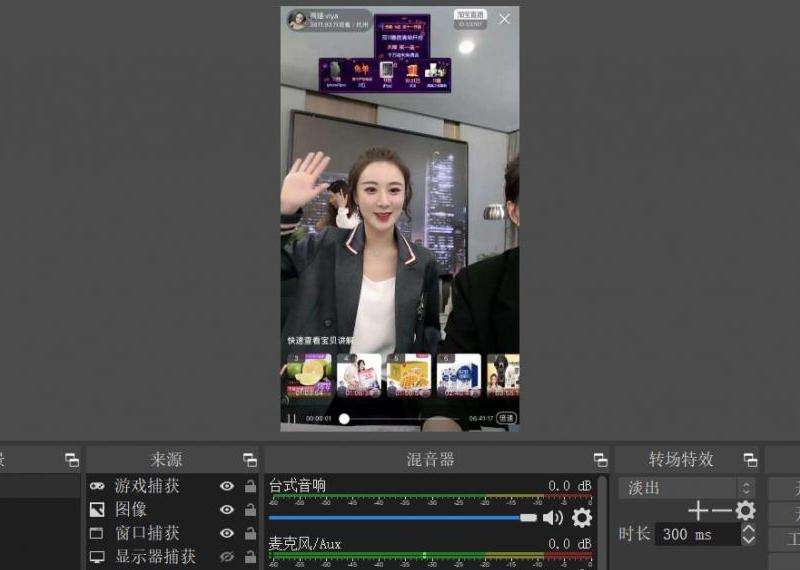The height and width of the screenshot is (570, 800).
Task: Open transition properties gear in 转场特效
Action: tap(745, 510)
